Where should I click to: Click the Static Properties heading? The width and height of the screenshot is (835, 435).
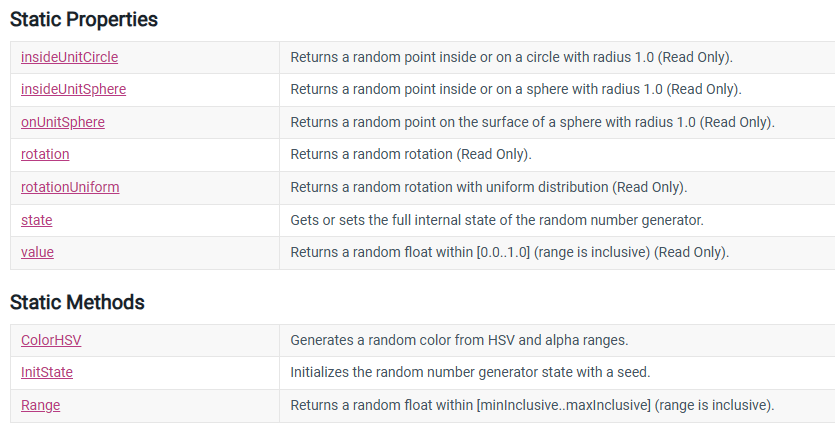pos(84,19)
